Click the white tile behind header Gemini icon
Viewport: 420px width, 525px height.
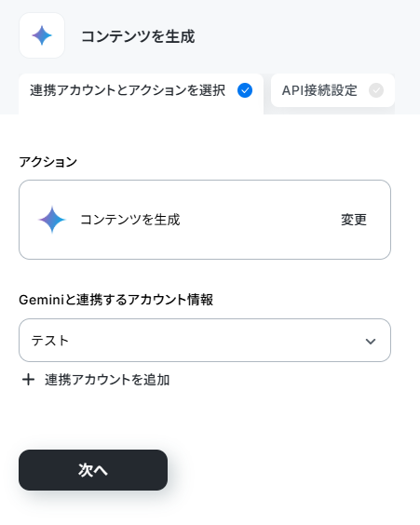click(x=42, y=35)
